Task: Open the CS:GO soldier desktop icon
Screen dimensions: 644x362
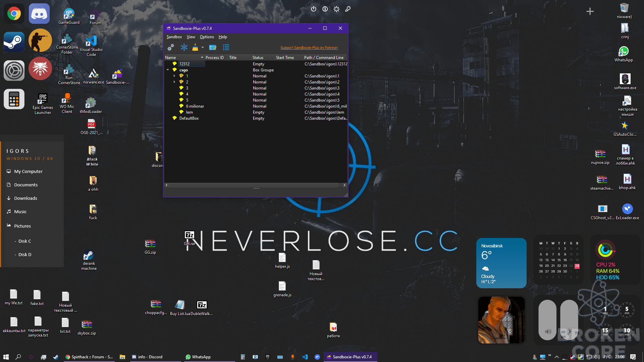Action: point(40,41)
